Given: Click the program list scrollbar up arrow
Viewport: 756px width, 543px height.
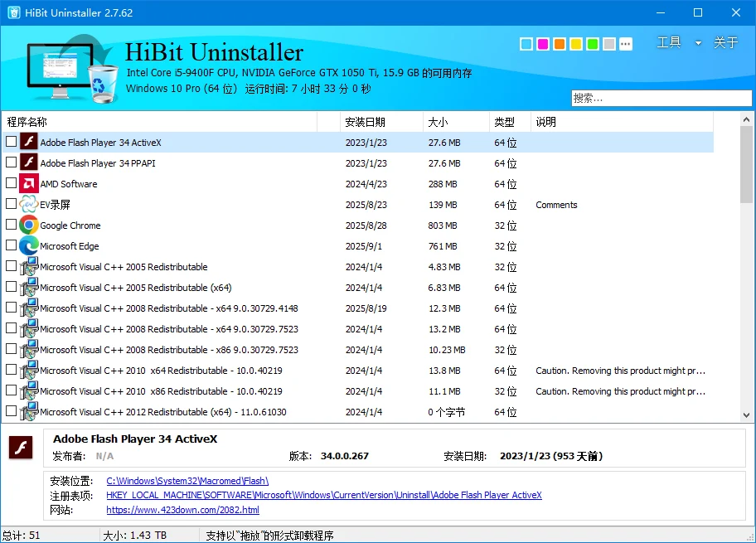Looking at the screenshot, I should (x=746, y=119).
